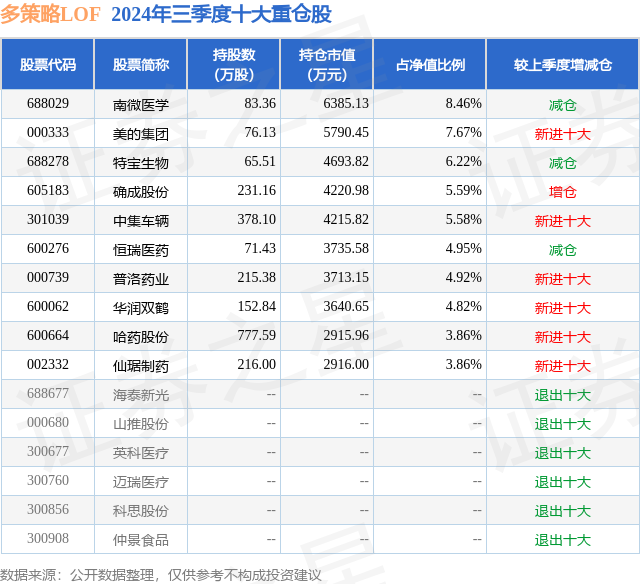Click the 777.59 shares value
The height and width of the screenshot is (584, 640).
[257, 335]
